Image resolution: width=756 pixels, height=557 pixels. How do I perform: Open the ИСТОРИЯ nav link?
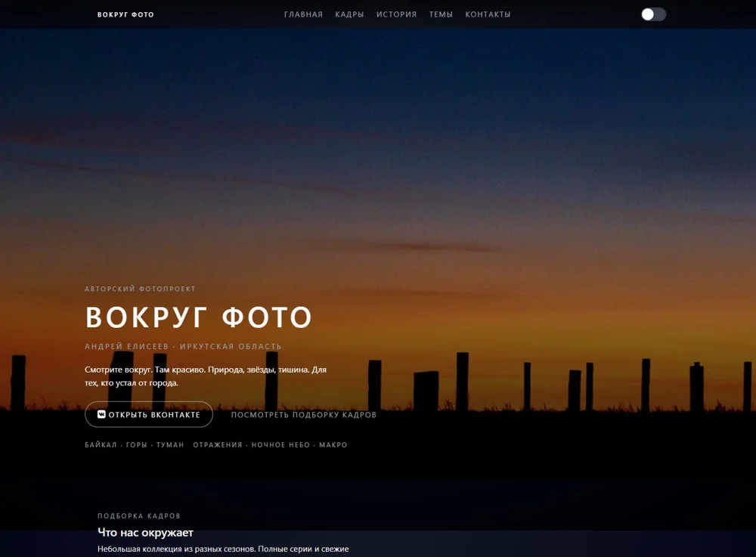396,14
